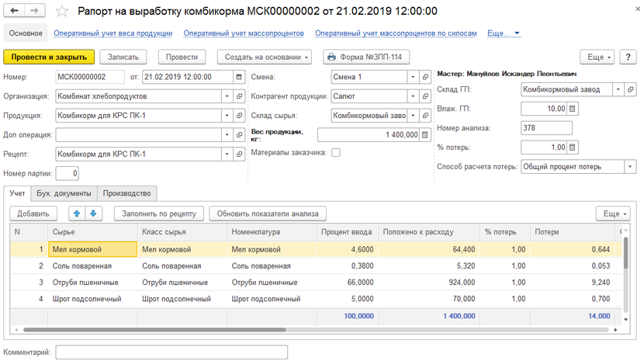Expand the Продукция dropdown list
The image size is (644, 361).
click(x=227, y=116)
